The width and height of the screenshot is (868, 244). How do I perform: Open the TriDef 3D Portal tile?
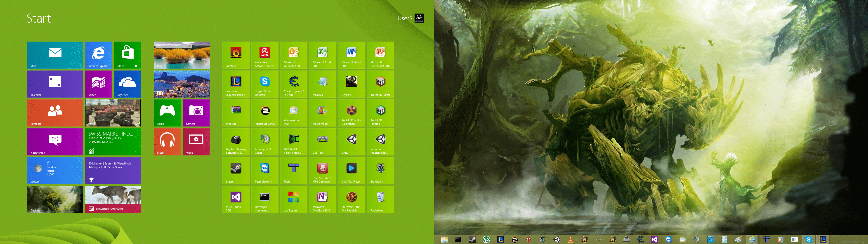click(381, 84)
